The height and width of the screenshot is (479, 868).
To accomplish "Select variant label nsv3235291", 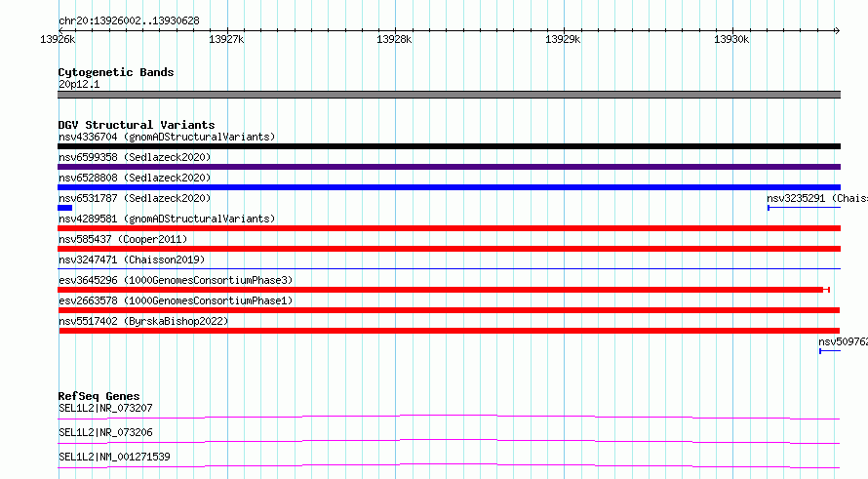I will [817, 198].
